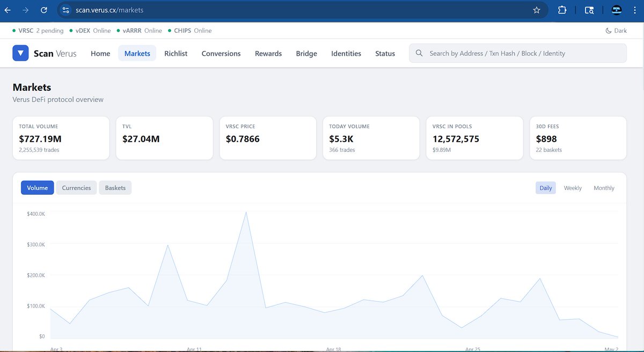The image size is (644, 352).
Task: Open the Home nav item
Action: [x=100, y=53]
